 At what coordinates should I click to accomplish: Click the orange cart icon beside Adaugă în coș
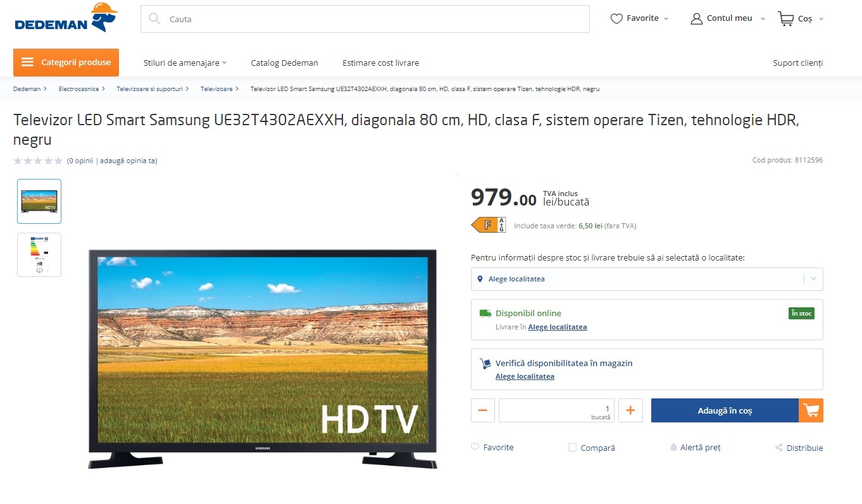811,410
